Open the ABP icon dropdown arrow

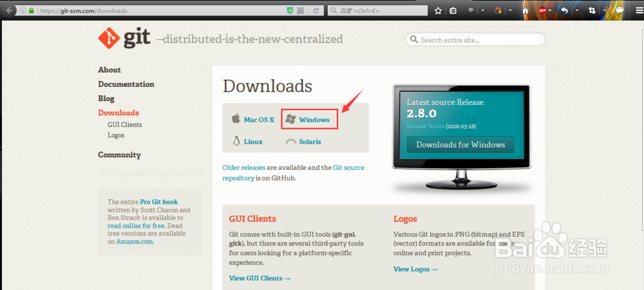coord(550,10)
